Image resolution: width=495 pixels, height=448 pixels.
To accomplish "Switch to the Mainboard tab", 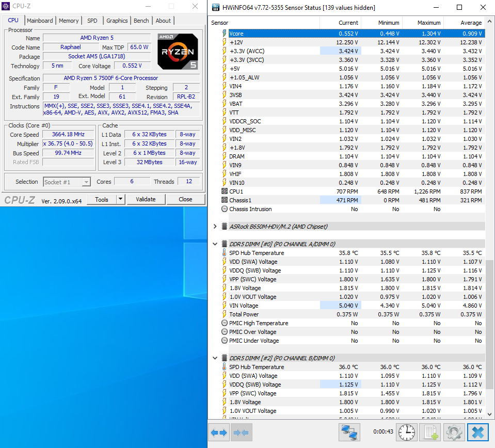I will [40, 21].
